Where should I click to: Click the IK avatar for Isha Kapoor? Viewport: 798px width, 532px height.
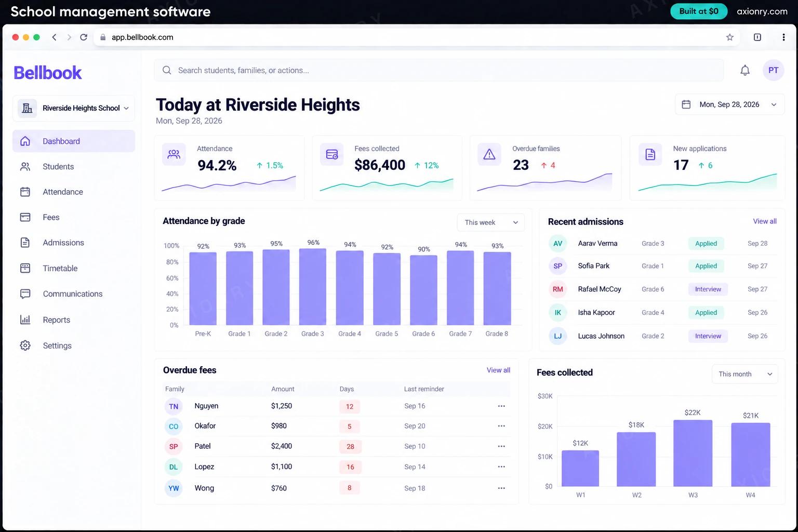pyautogui.click(x=557, y=312)
